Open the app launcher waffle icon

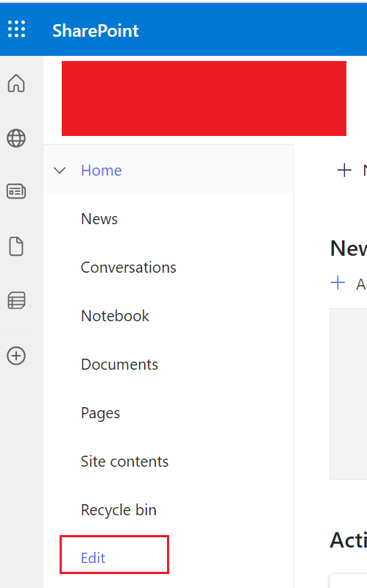[x=16, y=29]
